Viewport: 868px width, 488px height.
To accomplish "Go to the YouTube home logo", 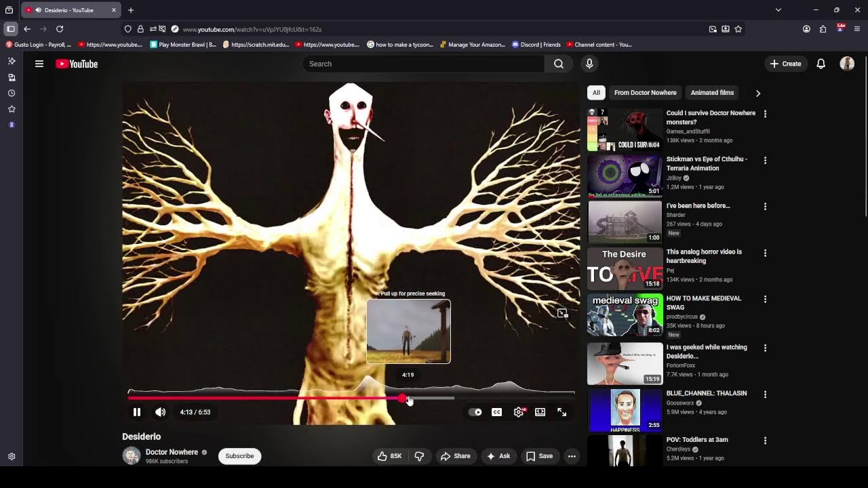I will tap(77, 64).
